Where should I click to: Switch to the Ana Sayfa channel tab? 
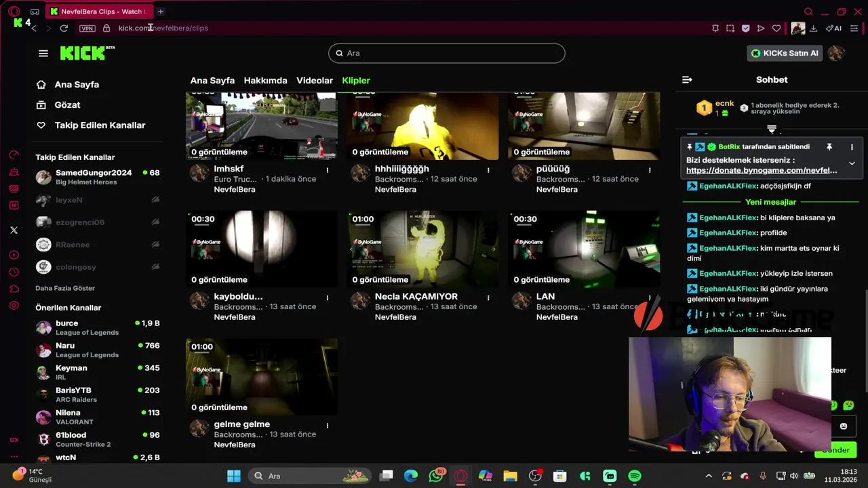(x=212, y=80)
